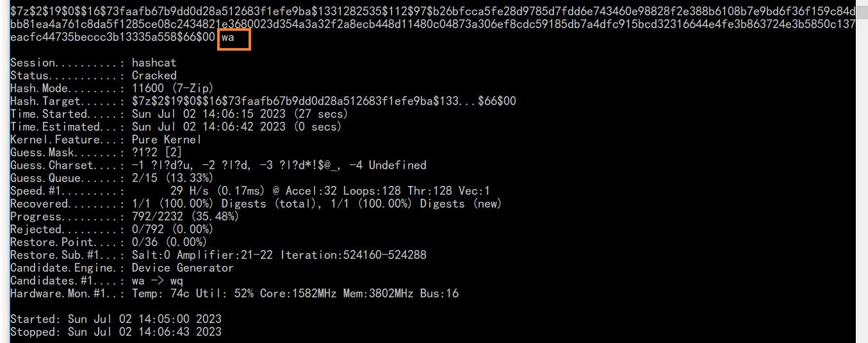Click the Pure Kernel feature text
Image resolution: width=868 pixels, height=343 pixels.
point(166,140)
